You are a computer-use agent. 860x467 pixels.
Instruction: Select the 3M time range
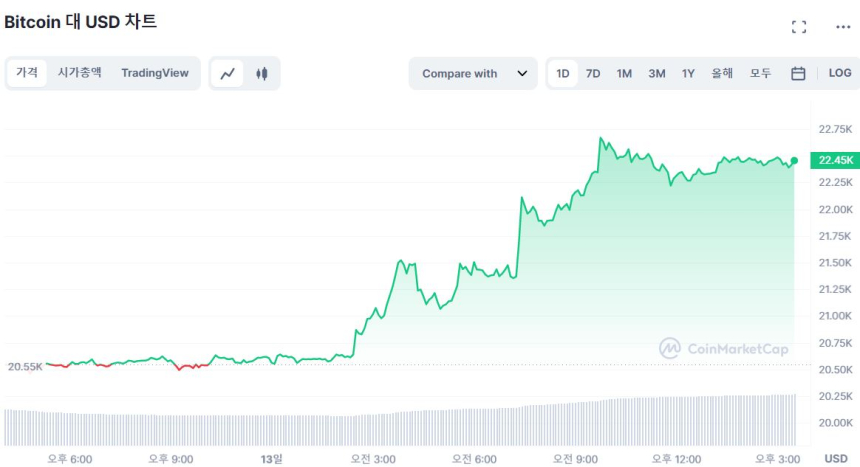pyautogui.click(x=656, y=73)
